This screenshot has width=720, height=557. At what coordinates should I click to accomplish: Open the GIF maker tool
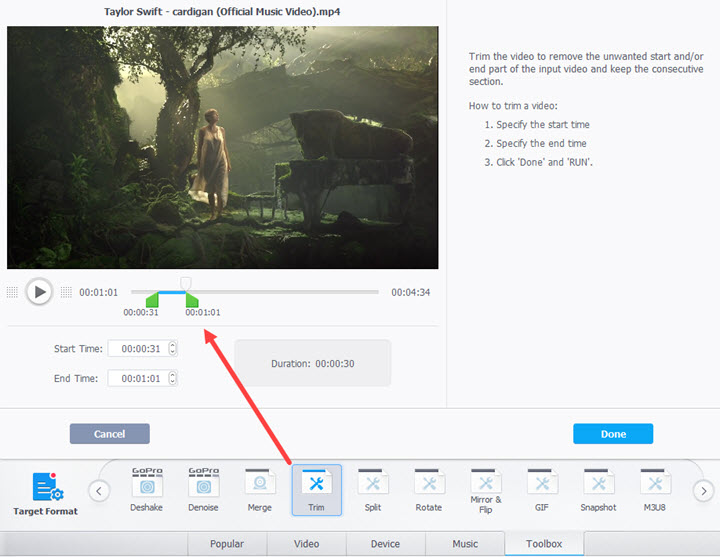(542, 489)
